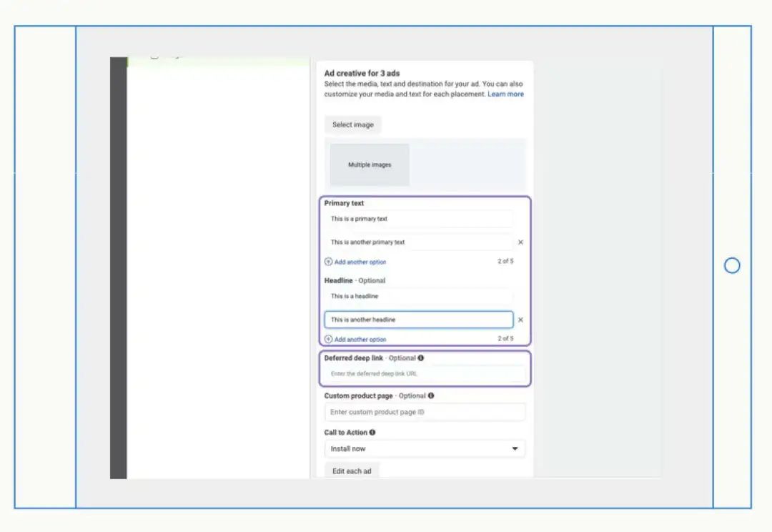Edit the 'This is a headline' field
This screenshot has height=532, width=772.
coord(418,296)
